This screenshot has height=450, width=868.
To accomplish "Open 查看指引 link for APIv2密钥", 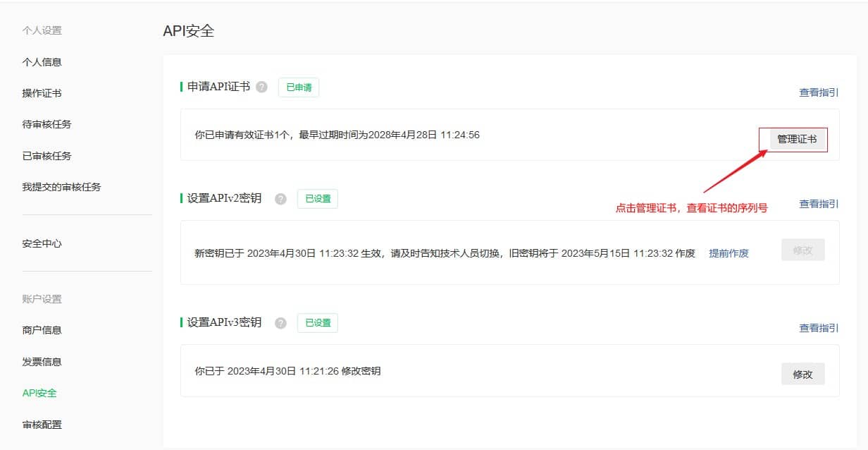I will point(818,204).
